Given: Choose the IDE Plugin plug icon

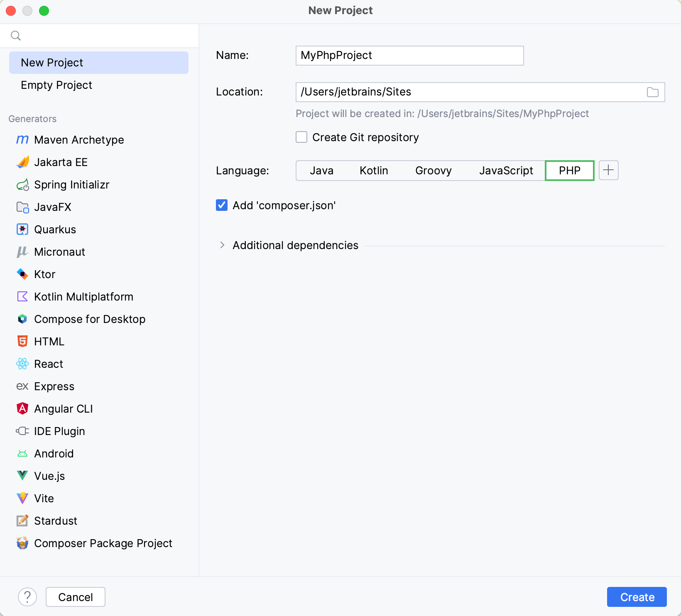Looking at the screenshot, I should pos(22,431).
